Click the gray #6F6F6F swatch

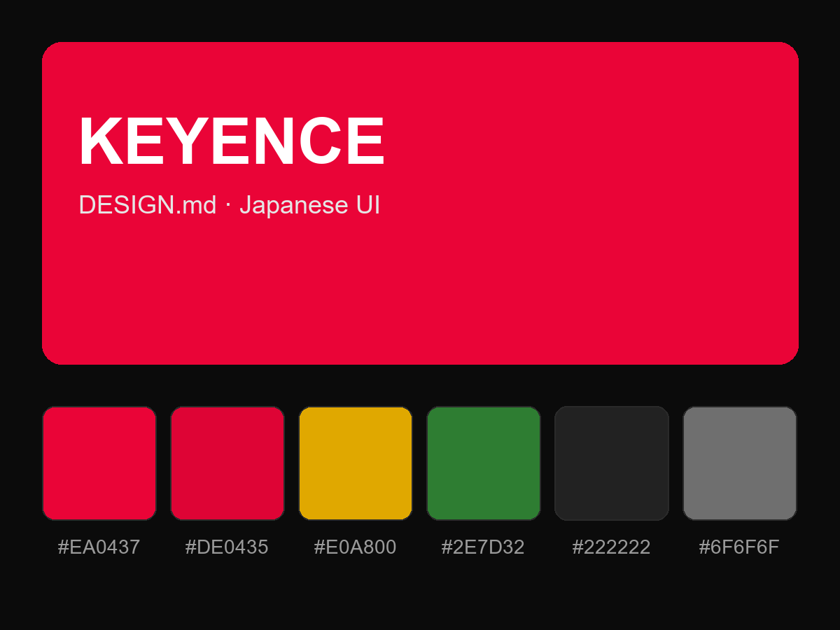pos(740,463)
